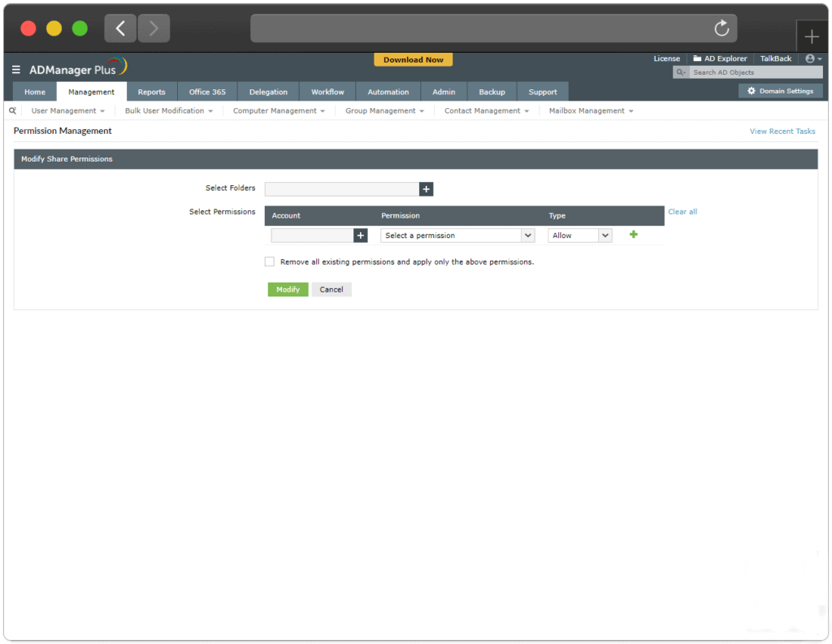Switch to the Support tab
The width and height of the screenshot is (832, 644).
pyautogui.click(x=543, y=92)
